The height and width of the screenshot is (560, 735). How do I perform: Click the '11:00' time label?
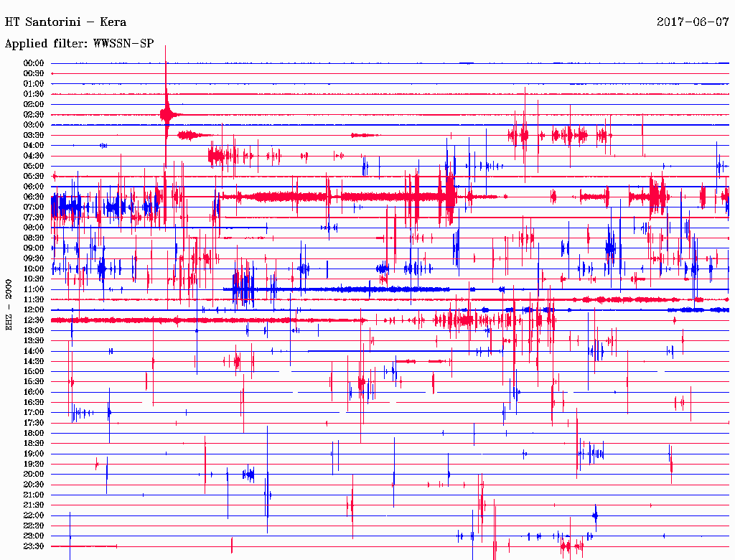tap(34, 289)
